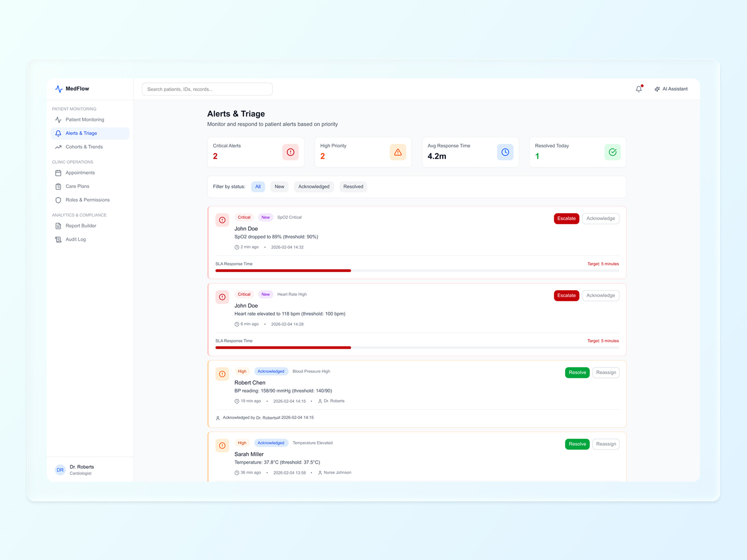Click the Roles & Permissions shield icon
This screenshot has width=747, height=560.
coord(58,200)
